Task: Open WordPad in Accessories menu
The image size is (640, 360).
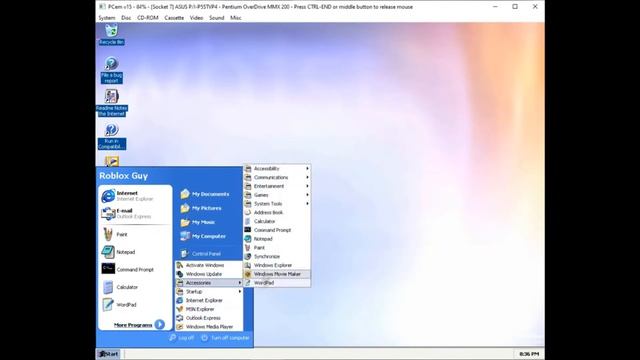Action: [x=277, y=283]
